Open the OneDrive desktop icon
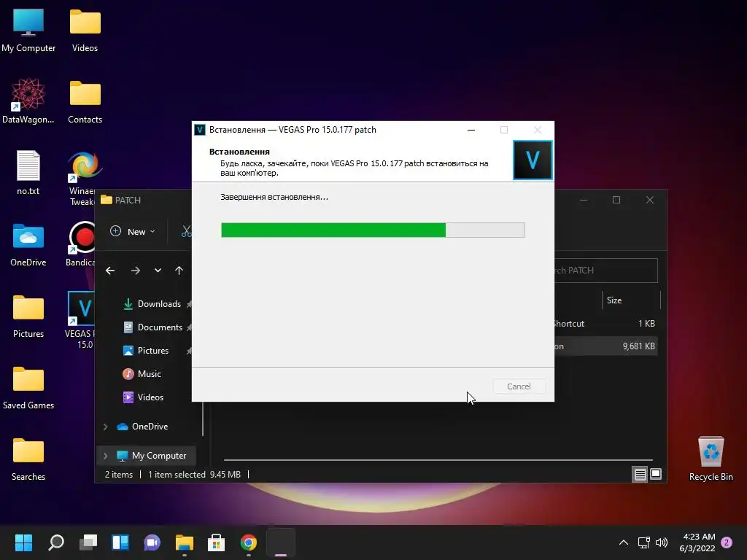Viewport: 747px width, 560px height. click(x=28, y=245)
